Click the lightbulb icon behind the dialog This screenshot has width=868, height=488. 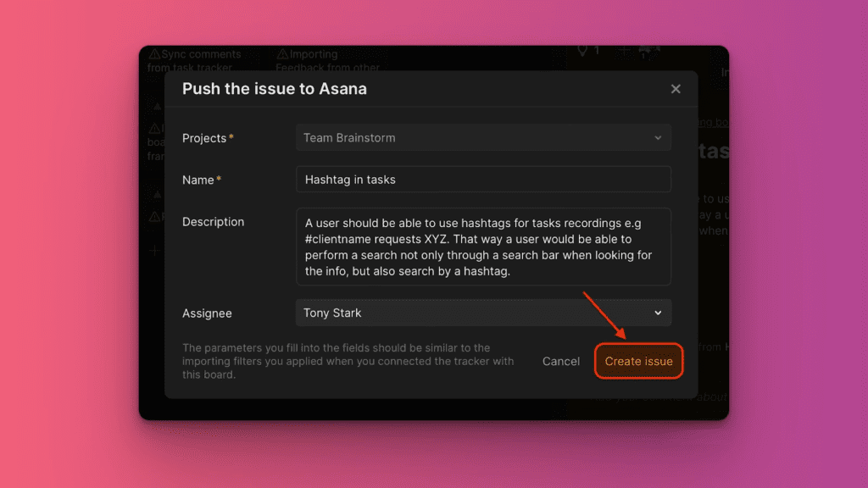coord(582,51)
